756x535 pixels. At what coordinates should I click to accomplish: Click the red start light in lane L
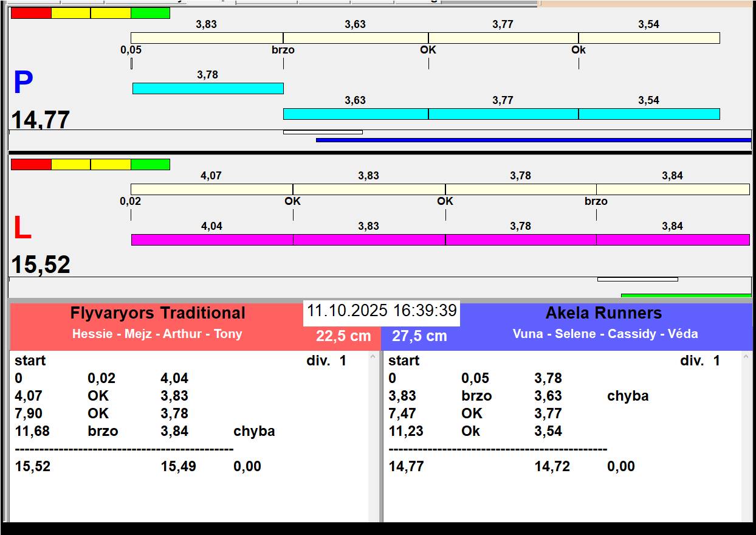31,164
